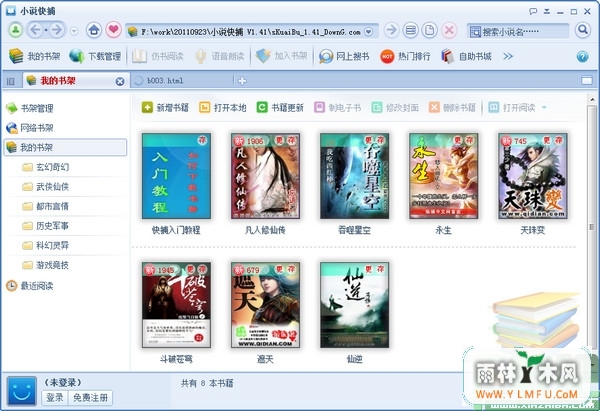Screen dimensions: 600x411
Task: Click the pink heart favorites icon
Action: pos(113,30)
